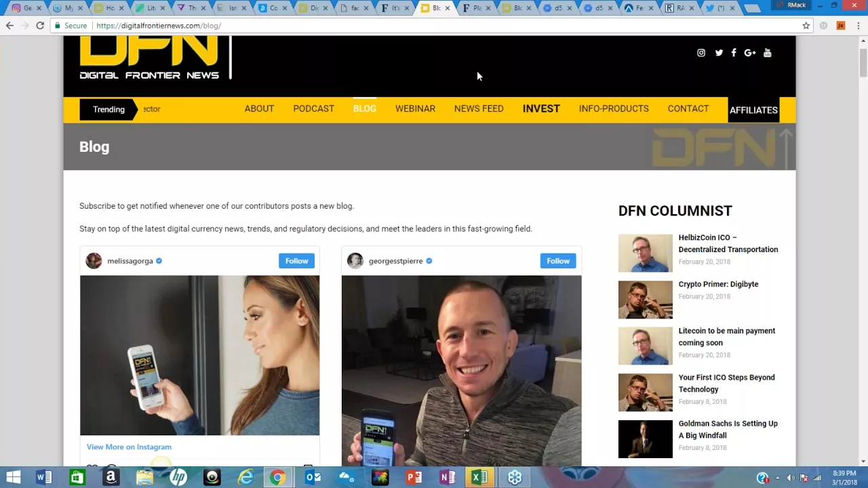The image size is (868, 488).
Task: Click Digital Frontier News logo
Action: pyautogui.click(x=149, y=58)
